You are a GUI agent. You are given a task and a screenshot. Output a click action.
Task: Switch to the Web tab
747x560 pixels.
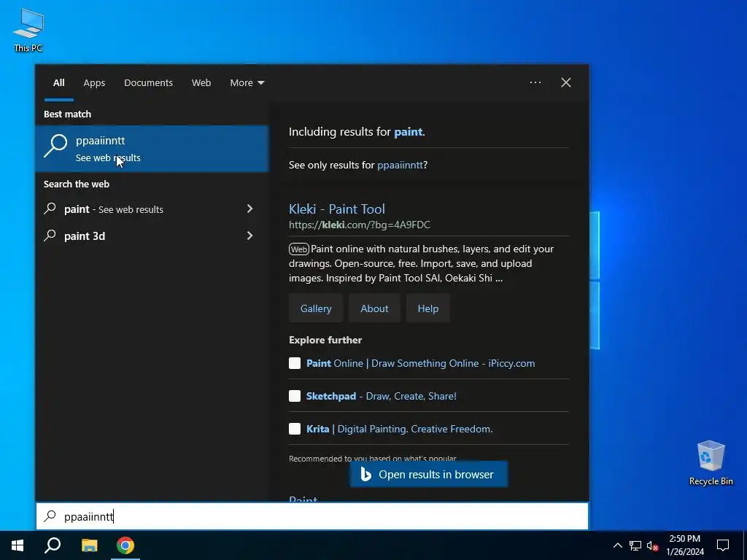point(201,83)
